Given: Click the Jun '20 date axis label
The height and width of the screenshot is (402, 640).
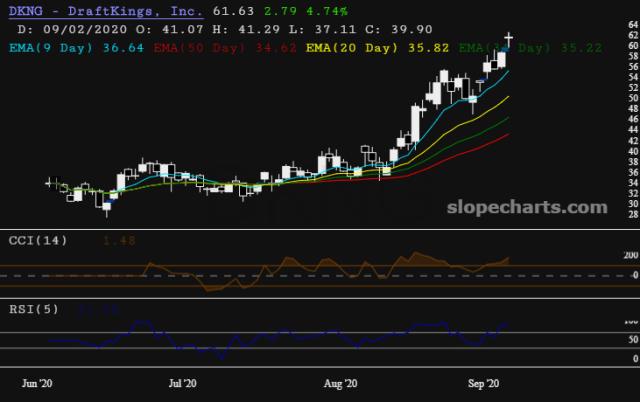Looking at the screenshot, I should 37,383.
